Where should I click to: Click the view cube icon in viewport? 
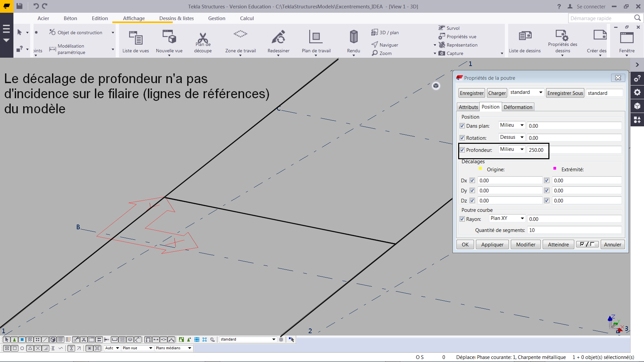click(436, 86)
